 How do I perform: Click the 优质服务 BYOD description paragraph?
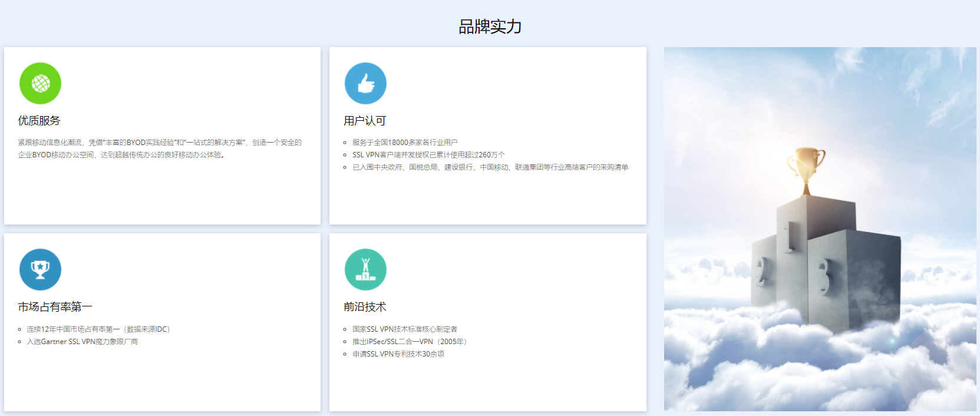pyautogui.click(x=159, y=148)
